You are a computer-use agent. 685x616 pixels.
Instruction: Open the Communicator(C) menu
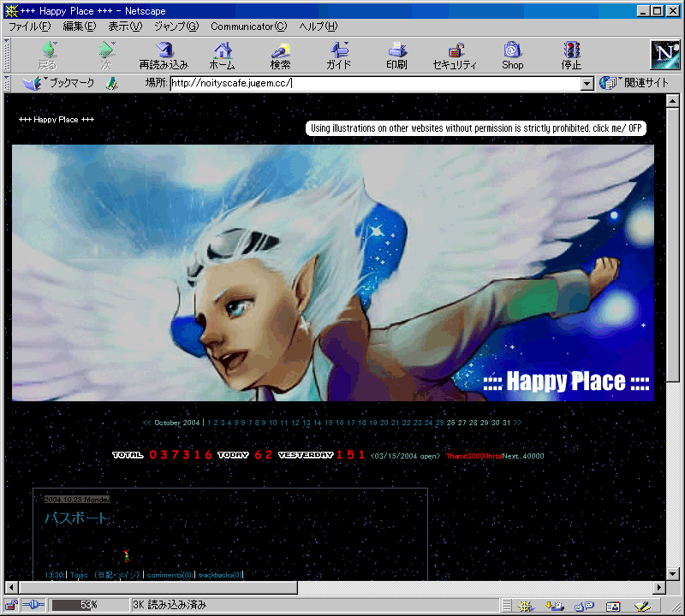point(249,27)
